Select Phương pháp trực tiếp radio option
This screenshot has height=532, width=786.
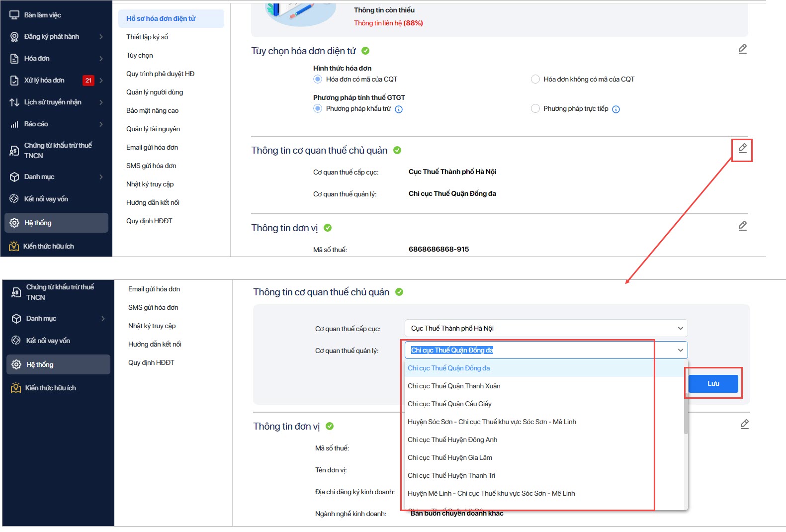tap(535, 108)
